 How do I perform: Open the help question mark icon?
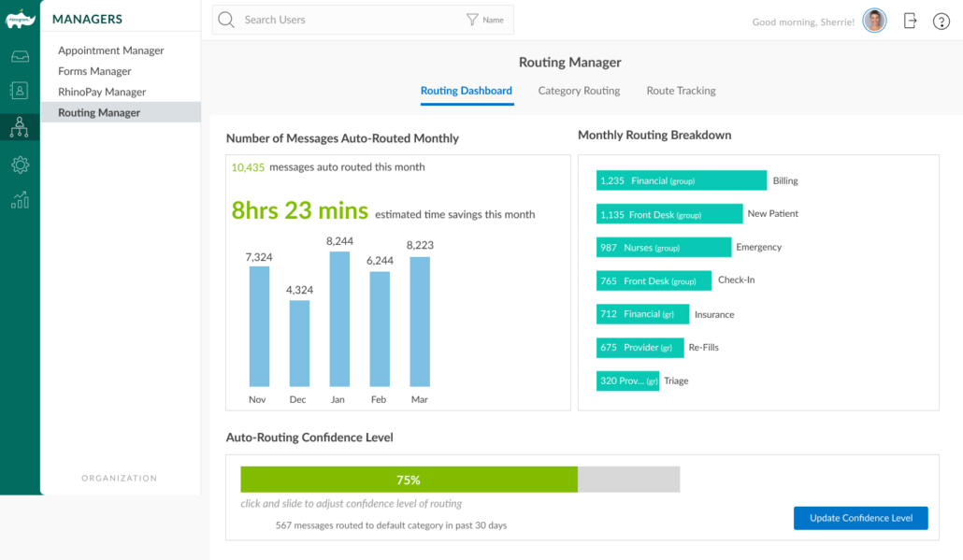941,21
